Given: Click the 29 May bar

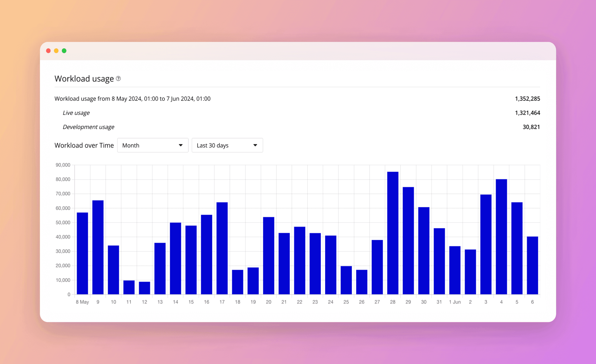Looking at the screenshot, I should point(408,241).
